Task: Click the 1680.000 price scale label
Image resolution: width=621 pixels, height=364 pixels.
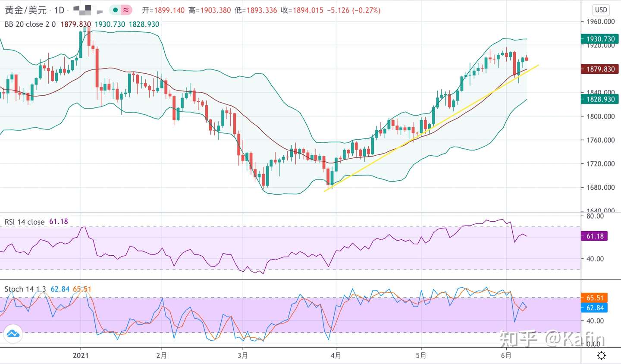Action: pyautogui.click(x=600, y=188)
